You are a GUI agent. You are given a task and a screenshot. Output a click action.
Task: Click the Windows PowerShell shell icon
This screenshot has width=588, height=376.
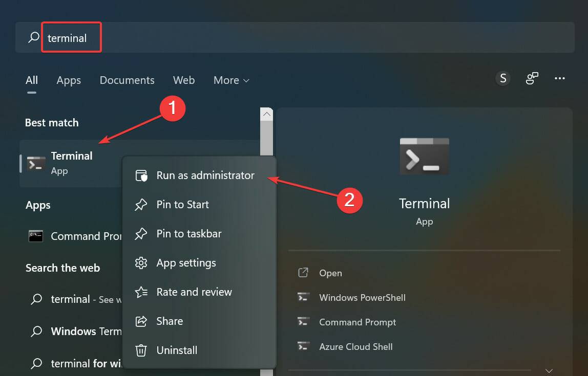(303, 297)
